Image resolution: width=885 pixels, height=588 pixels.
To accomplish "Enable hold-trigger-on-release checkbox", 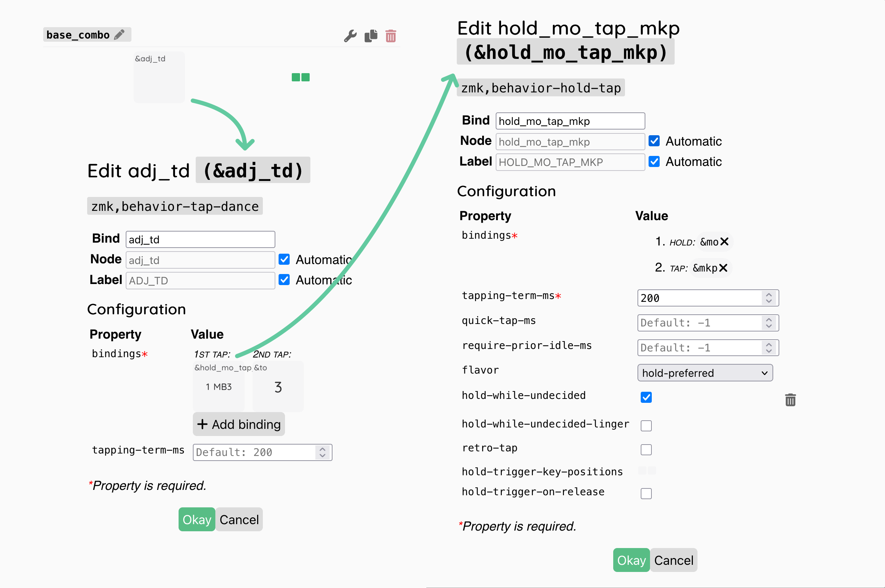I will click(646, 493).
